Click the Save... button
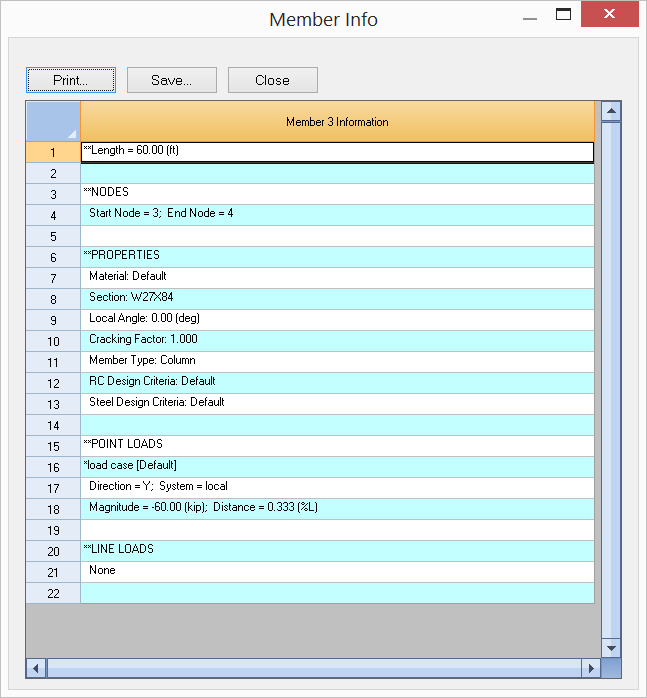 [172, 80]
